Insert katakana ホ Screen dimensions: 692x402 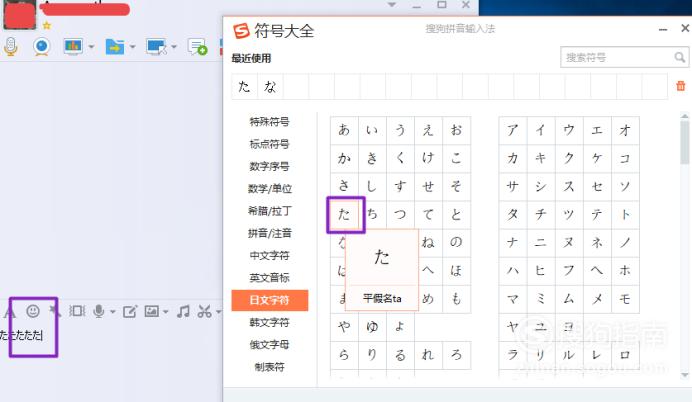[x=625, y=271]
